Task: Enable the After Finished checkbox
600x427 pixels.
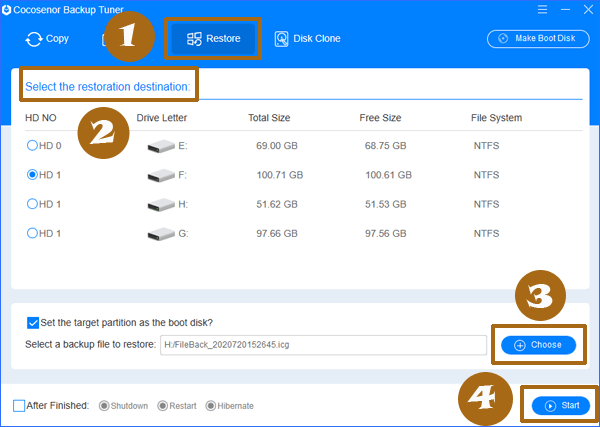Action: (19, 406)
